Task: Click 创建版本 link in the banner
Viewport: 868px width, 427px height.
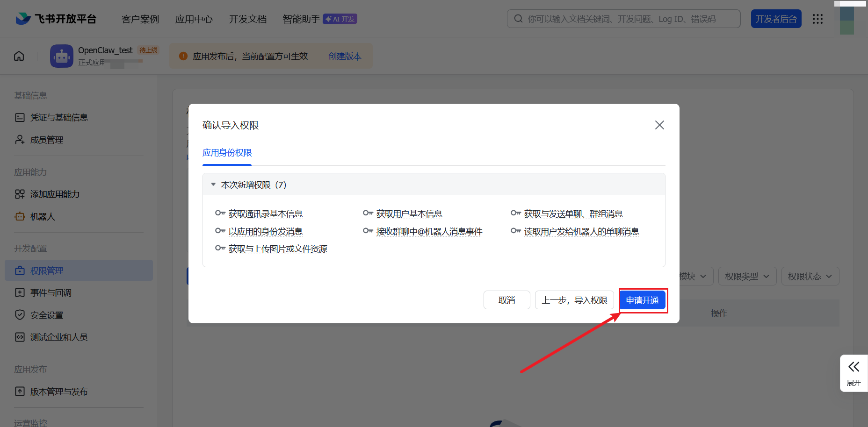Action: [345, 56]
